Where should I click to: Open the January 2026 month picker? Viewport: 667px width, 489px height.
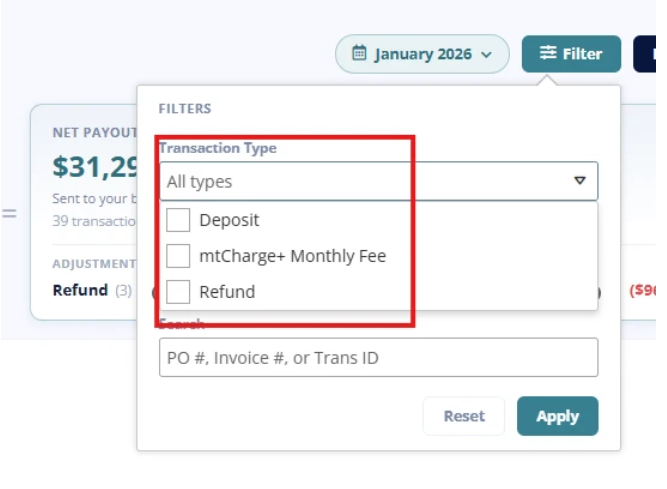point(422,54)
